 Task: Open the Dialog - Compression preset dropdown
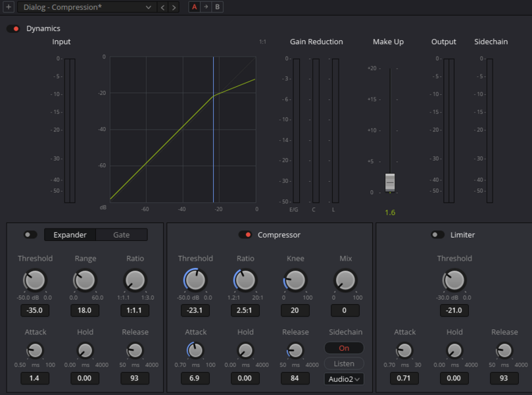[x=87, y=7]
